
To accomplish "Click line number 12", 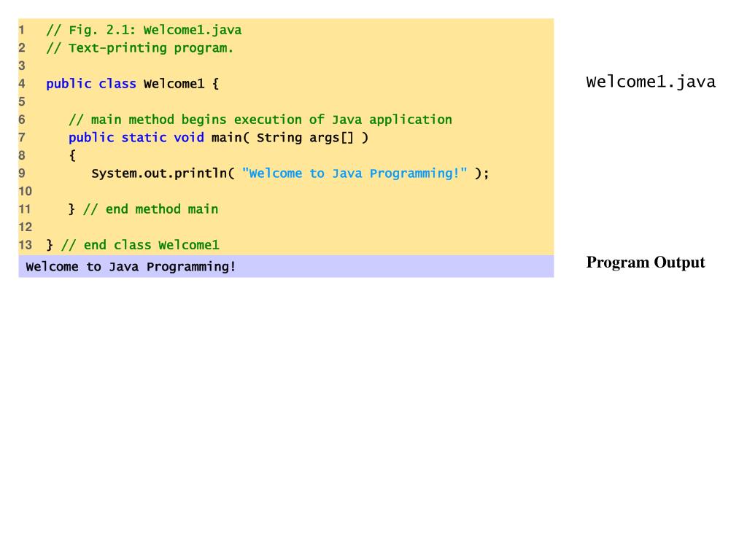I will (26, 227).
